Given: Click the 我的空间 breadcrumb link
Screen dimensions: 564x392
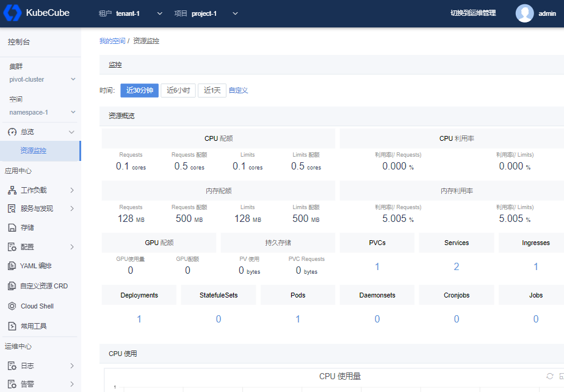Looking at the screenshot, I should 112,41.
